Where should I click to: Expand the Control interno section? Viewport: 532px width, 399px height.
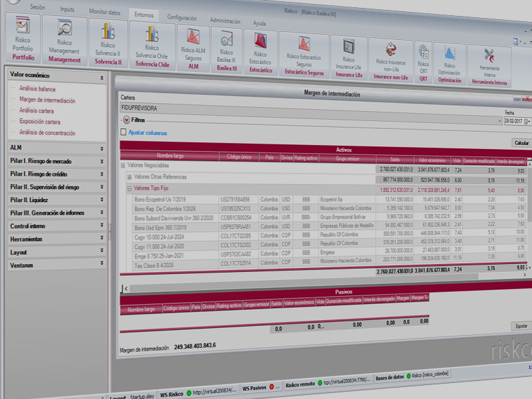pyautogui.click(x=102, y=225)
